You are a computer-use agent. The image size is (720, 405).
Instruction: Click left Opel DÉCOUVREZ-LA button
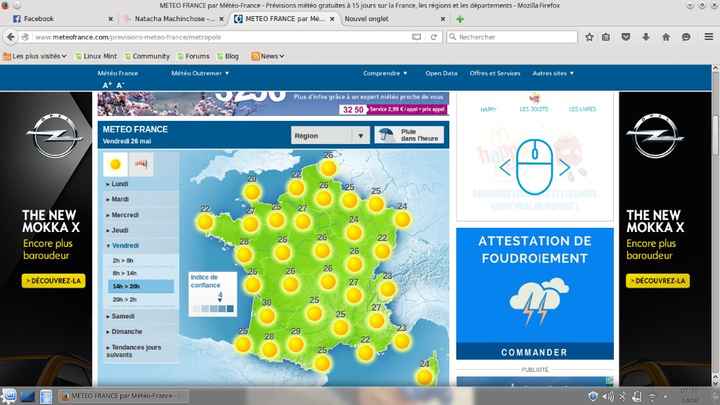(53, 281)
